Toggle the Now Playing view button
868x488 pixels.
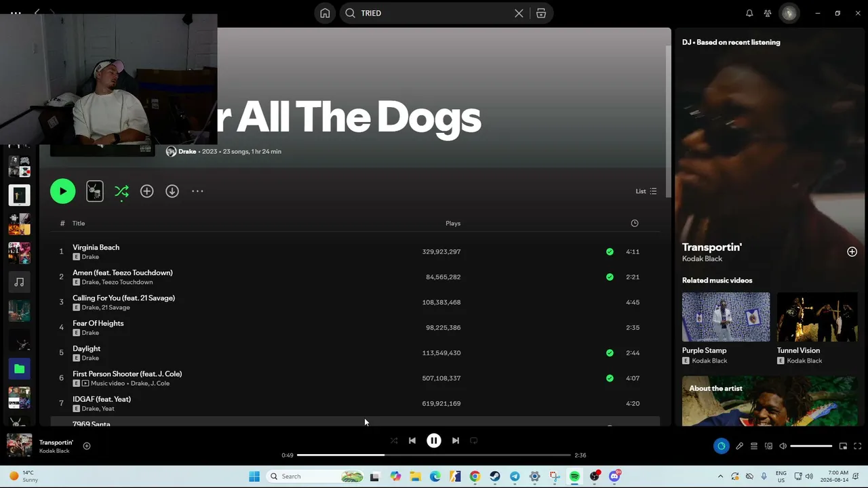point(721,446)
